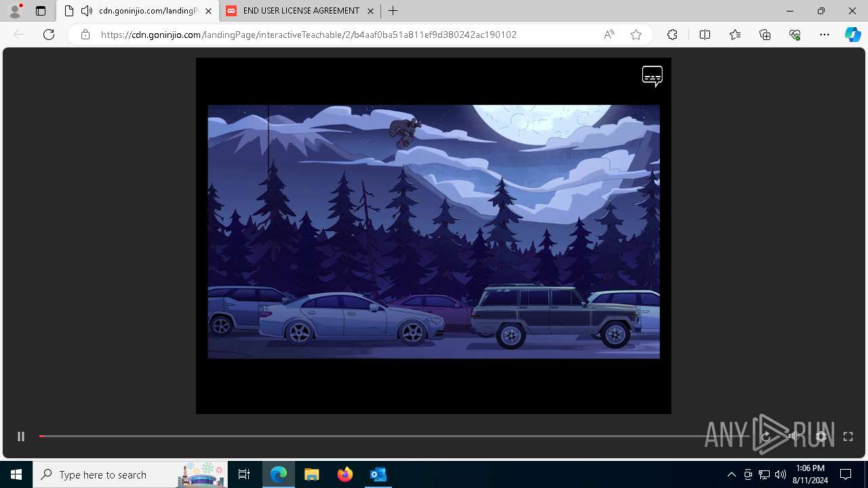Image resolution: width=868 pixels, height=488 pixels.
Task: Enter fullscreen video mode
Action: [x=848, y=436]
